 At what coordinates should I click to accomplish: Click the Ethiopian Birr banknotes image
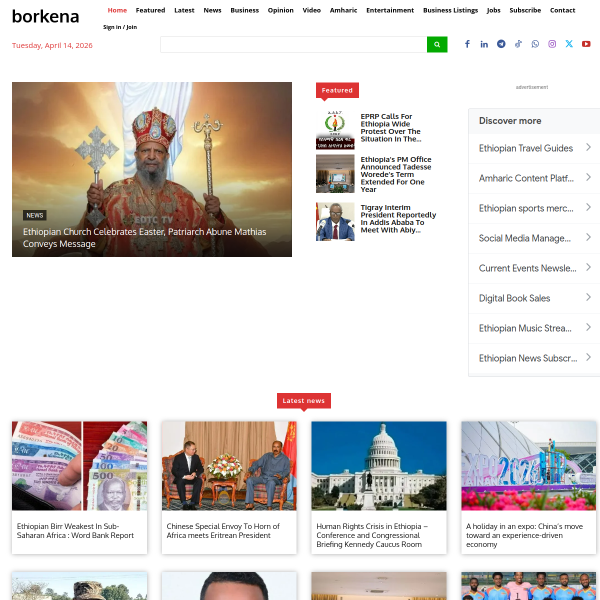click(79, 466)
